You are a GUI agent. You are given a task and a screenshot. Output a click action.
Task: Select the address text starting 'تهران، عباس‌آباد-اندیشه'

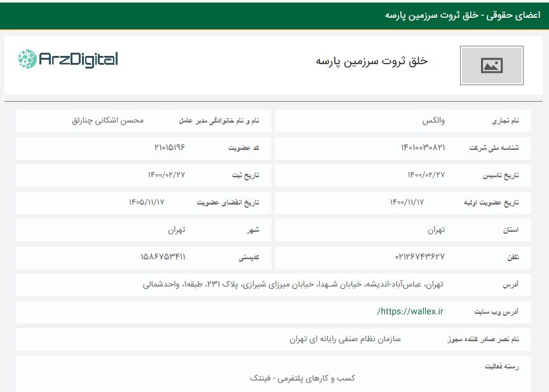(293, 284)
